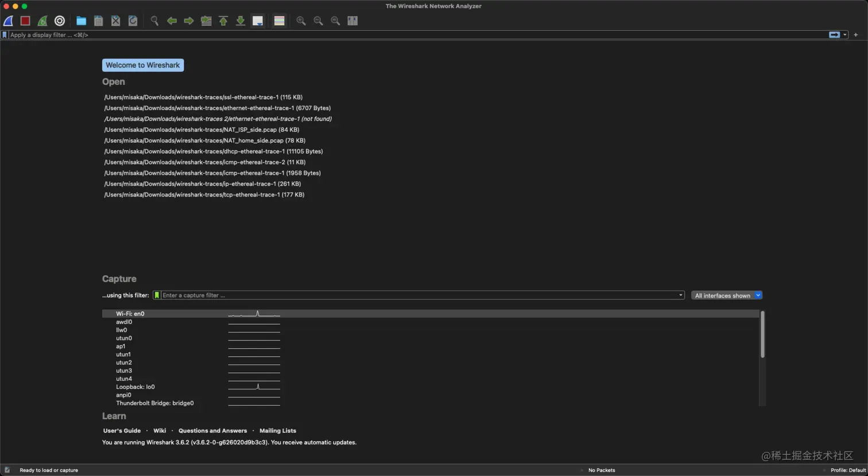Viewport: 868px width, 476px height.
Task: Restart the current capture with the green fin icon
Action: click(x=42, y=21)
